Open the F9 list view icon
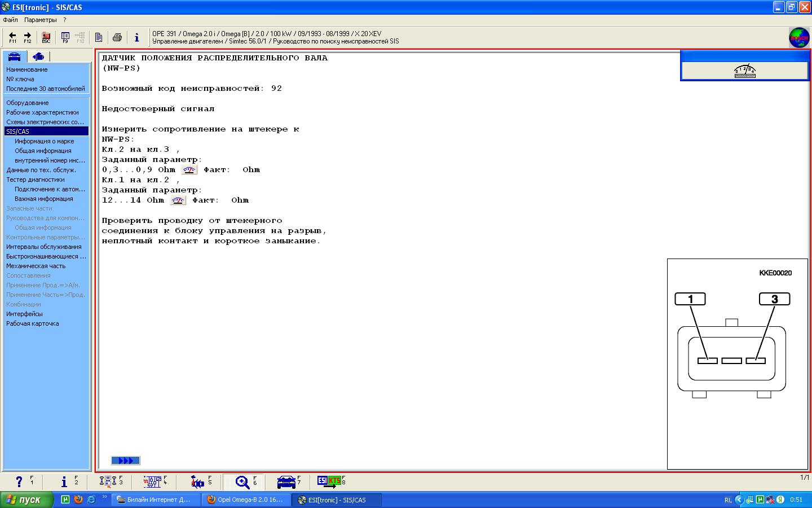 click(65, 37)
